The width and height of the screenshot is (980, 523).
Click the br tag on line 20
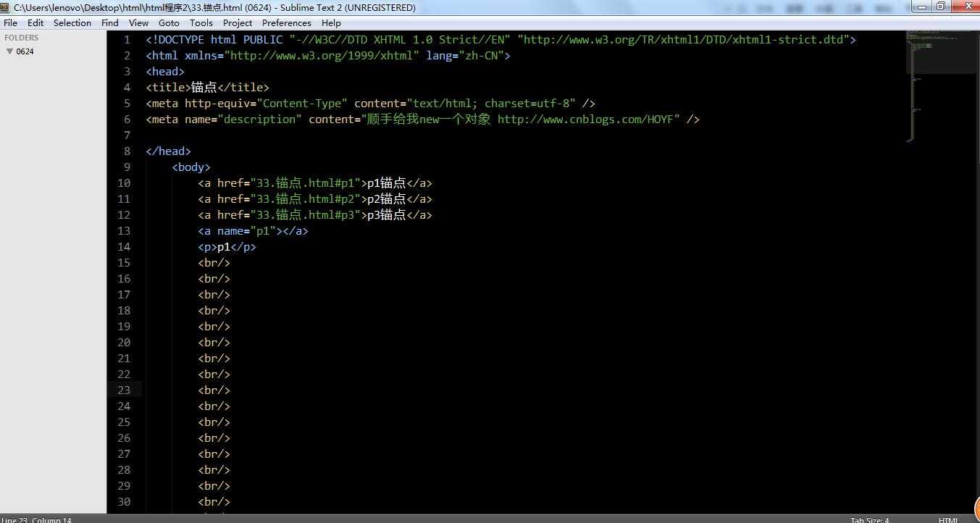pos(214,343)
